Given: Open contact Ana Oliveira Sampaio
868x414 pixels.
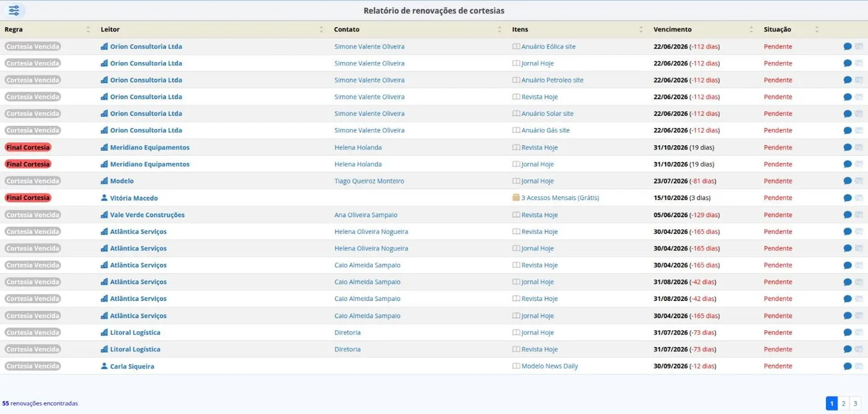Looking at the screenshot, I should click(x=366, y=215).
